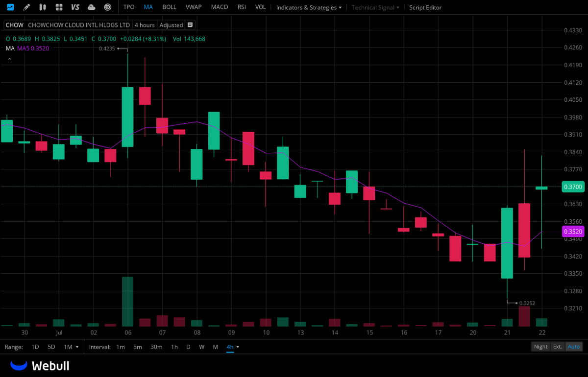This screenshot has width=588, height=377.
Task: Toggle the MA indicator
Action: [148, 7]
